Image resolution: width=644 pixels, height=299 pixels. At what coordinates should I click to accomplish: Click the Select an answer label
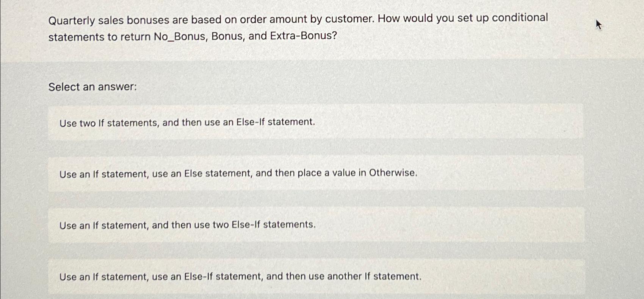click(92, 87)
